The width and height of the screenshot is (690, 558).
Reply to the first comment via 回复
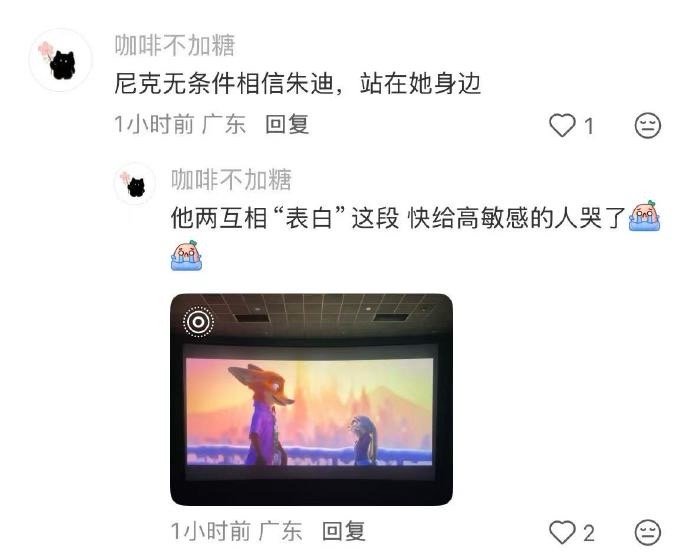point(287,124)
